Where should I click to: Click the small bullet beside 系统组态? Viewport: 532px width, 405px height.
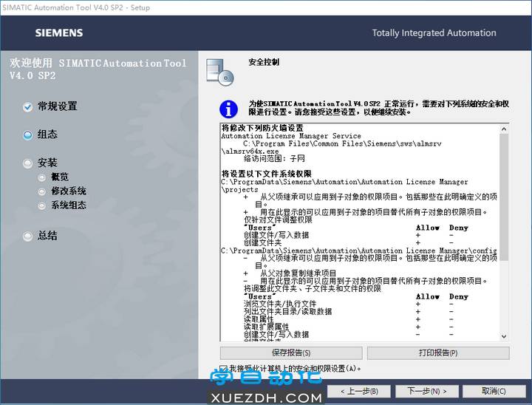pyautogui.click(x=41, y=205)
